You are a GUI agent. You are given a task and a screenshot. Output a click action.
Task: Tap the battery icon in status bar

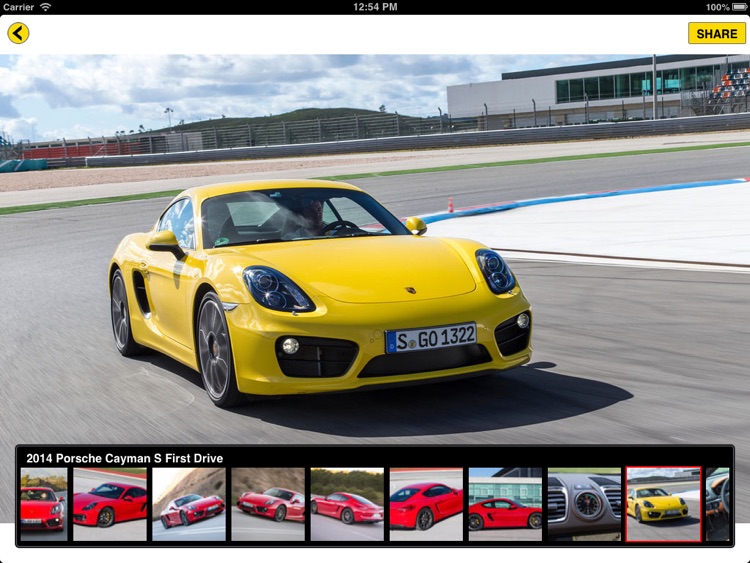tap(739, 7)
